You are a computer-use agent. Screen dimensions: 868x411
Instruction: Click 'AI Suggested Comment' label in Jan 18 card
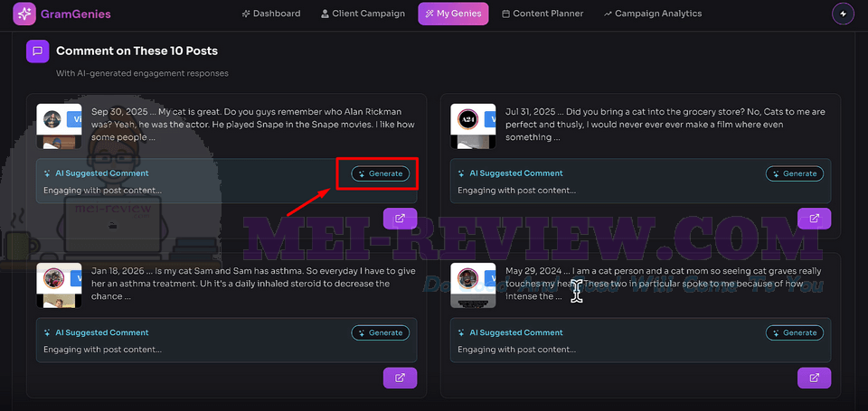(x=102, y=332)
